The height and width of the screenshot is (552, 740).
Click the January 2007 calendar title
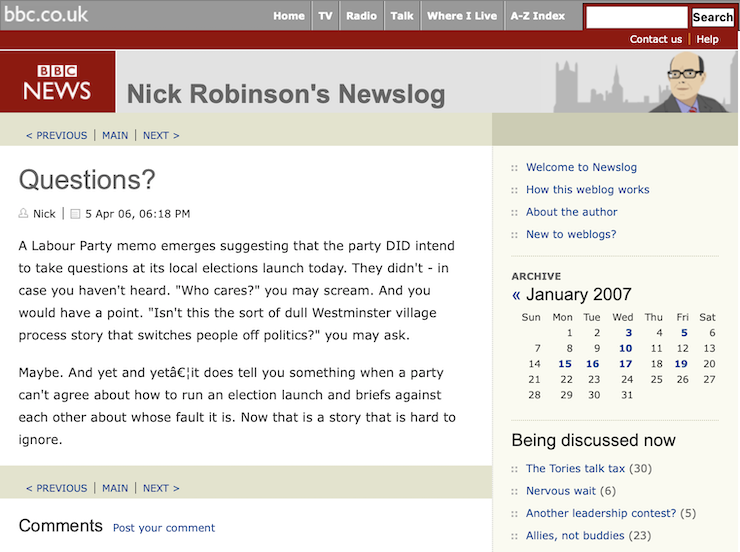pyautogui.click(x=579, y=294)
